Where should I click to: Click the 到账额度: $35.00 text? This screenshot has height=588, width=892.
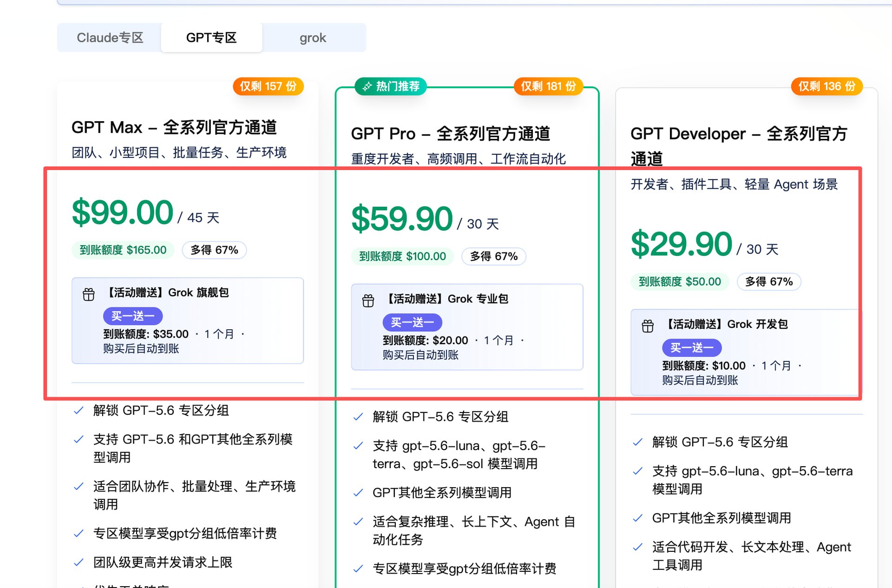146,334
